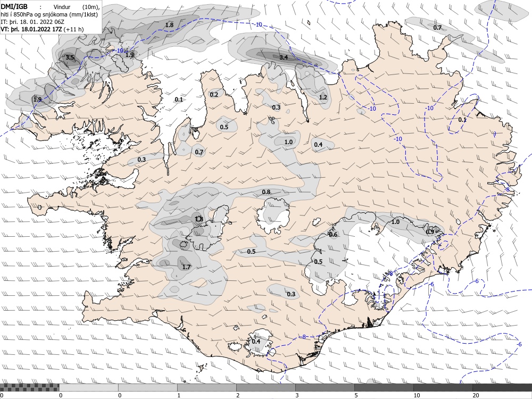Select the 0.8 snowfall value label
Viewport: 532px width, 399px height.
coord(266,192)
